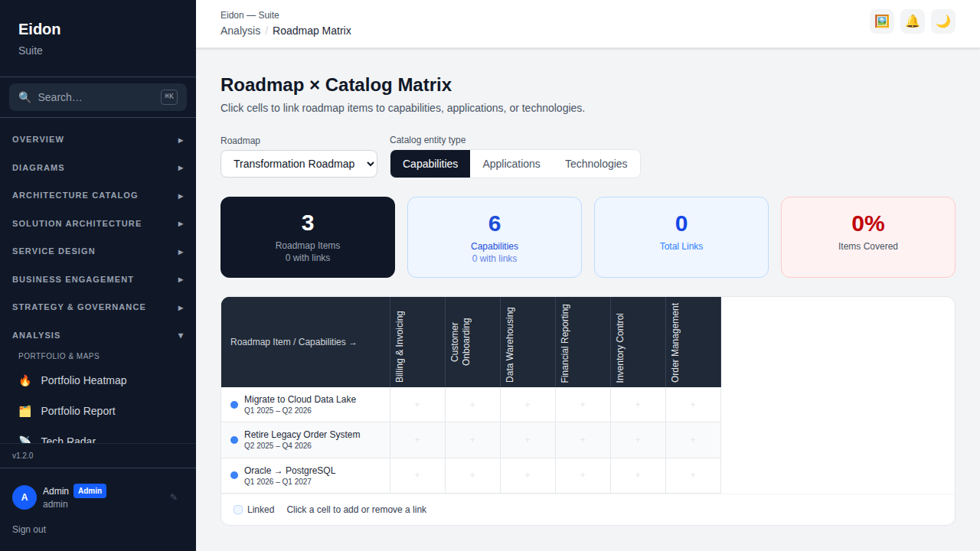
Task: Click the Items Covered 0% card
Action: [x=868, y=237]
